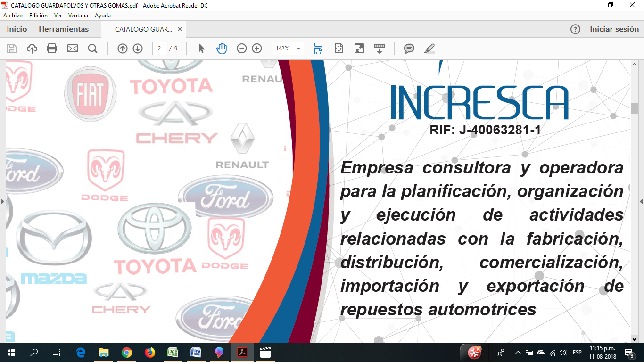Click scrollbar down arrow
The width and height of the screenshot is (644, 362).
(x=635, y=339)
